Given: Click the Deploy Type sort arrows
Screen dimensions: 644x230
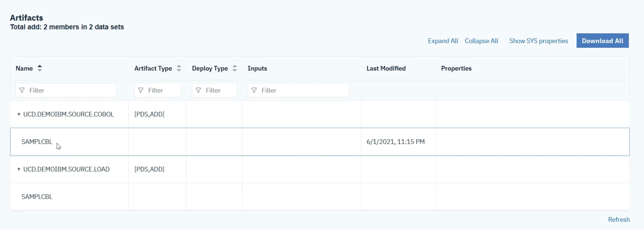Looking at the screenshot, I should [235, 68].
